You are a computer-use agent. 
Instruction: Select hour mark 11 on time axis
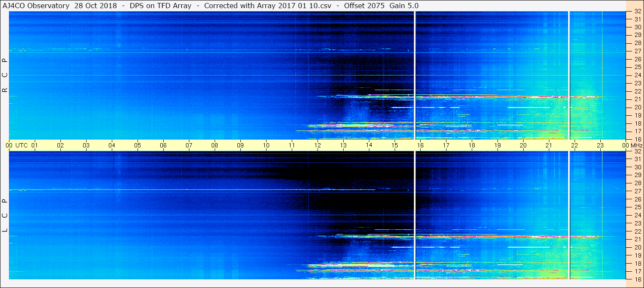pos(292,145)
